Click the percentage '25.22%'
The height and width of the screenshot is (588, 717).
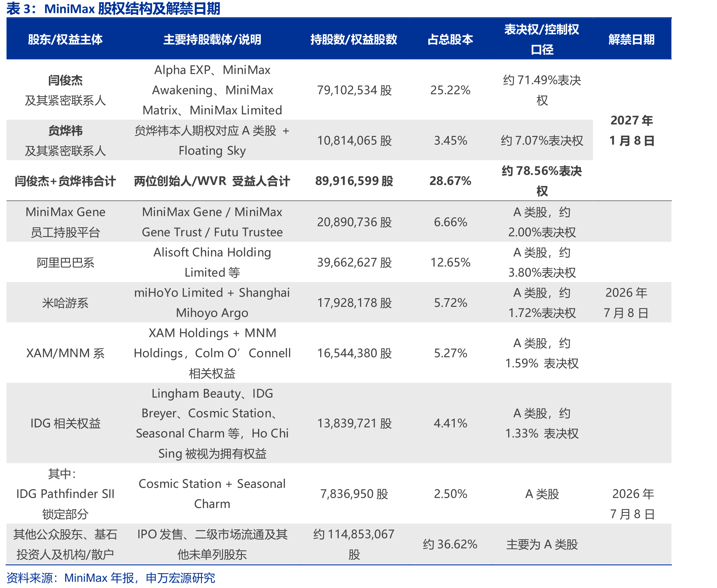450,90
